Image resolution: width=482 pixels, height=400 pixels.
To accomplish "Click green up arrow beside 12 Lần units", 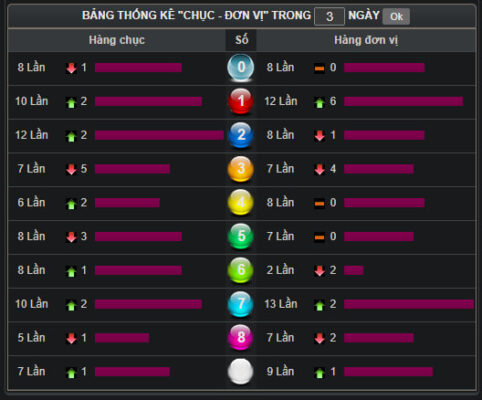I will tap(319, 102).
